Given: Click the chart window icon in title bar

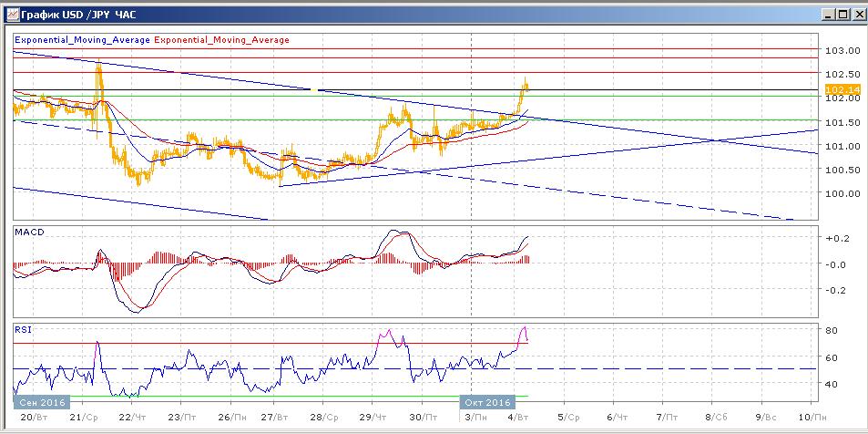Looking at the screenshot, I should 10,15.
